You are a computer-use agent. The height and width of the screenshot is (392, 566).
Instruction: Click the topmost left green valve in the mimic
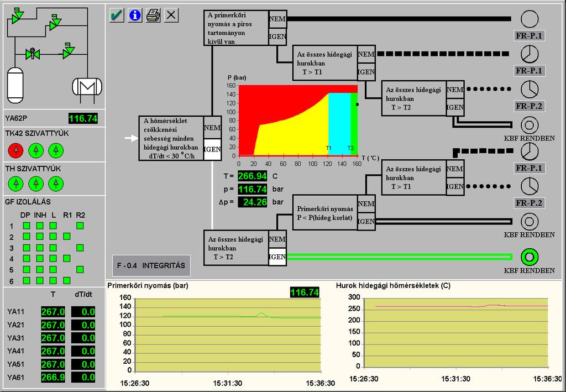(17, 17)
